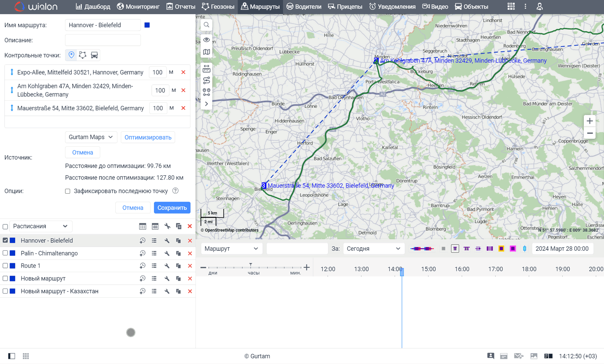Open the map search tool
This screenshot has width=604, height=364.
pyautogui.click(x=206, y=25)
